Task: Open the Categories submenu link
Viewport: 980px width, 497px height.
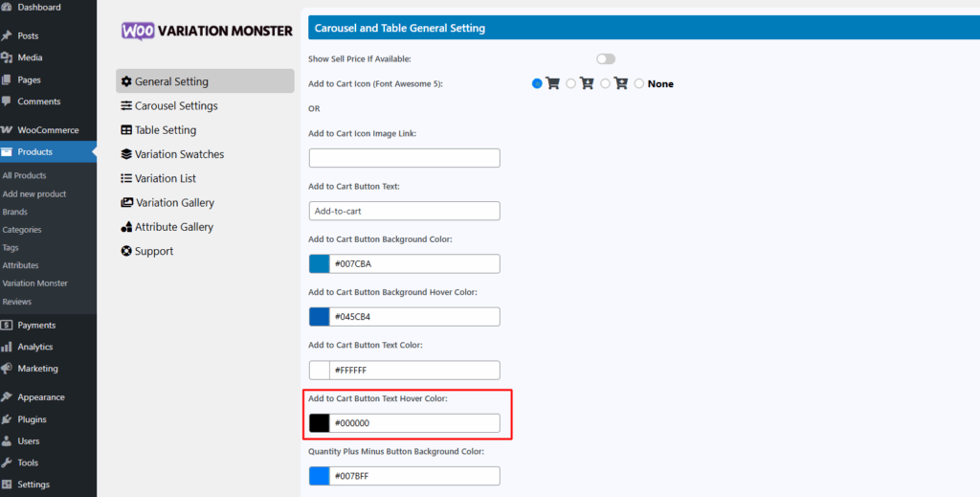Action: 22,230
